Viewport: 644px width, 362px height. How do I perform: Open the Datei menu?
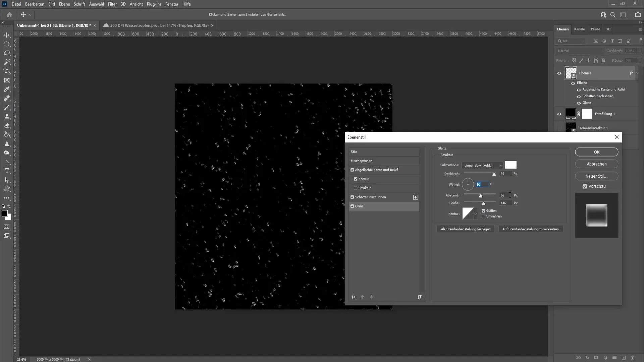[16, 4]
